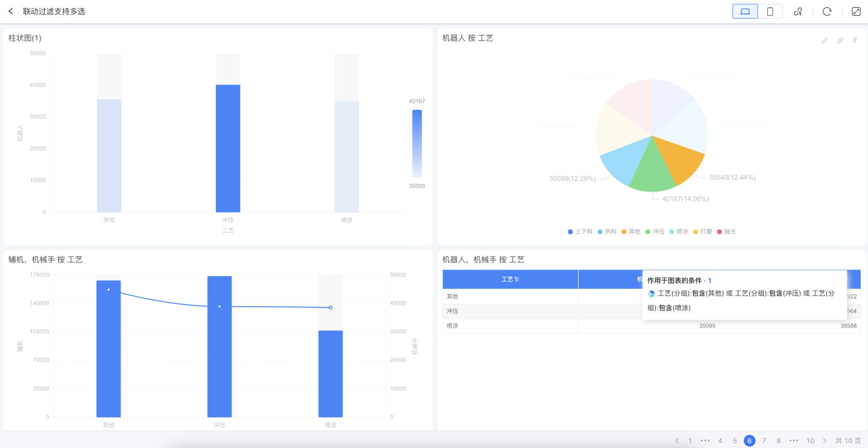The image size is (868, 448).
Task: Click the color gradient legend slider
Action: 417,144
